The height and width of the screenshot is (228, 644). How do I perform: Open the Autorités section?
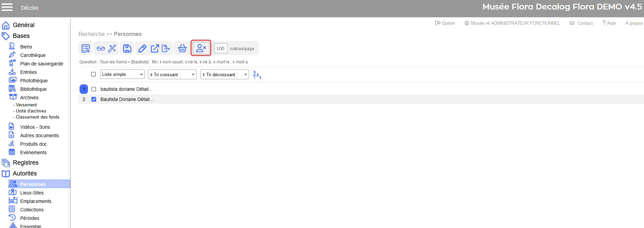25,173
